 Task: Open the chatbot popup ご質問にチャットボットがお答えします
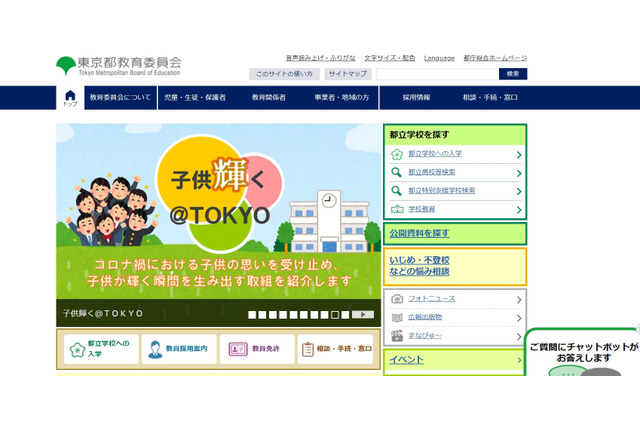[583, 353]
